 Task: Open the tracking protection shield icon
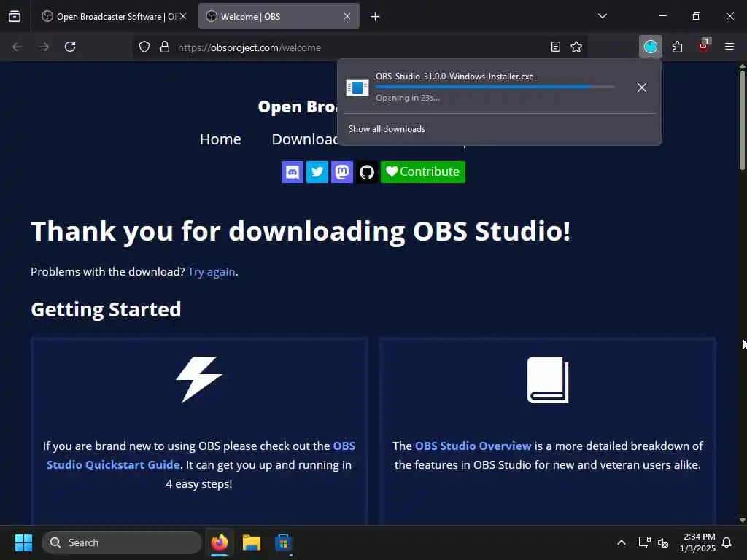144,47
